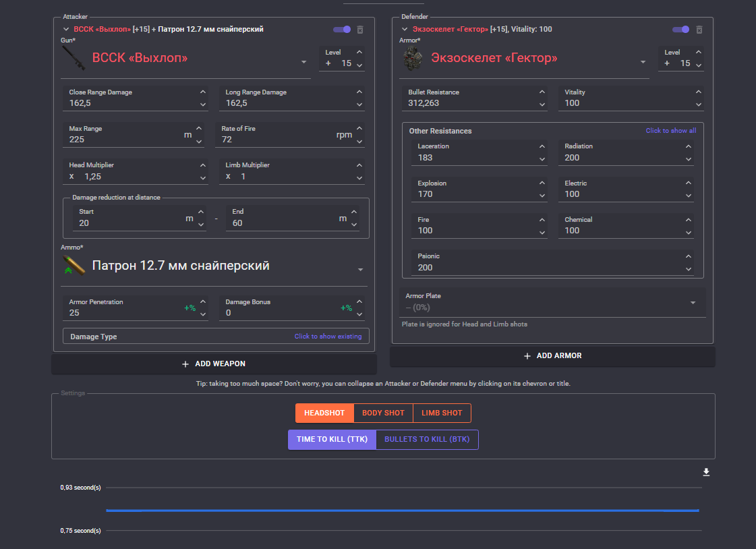Increase Close Range Damage value
The height and width of the screenshot is (549, 756).
point(203,92)
